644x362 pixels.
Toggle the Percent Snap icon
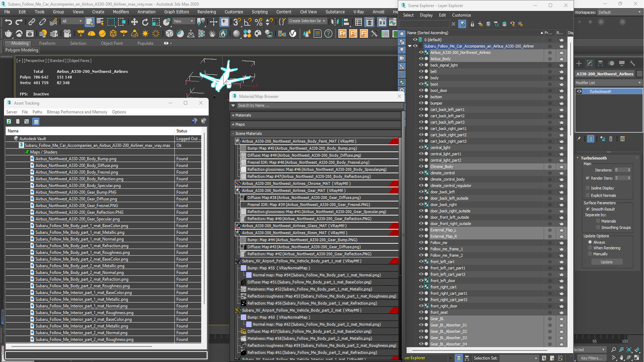point(259,22)
